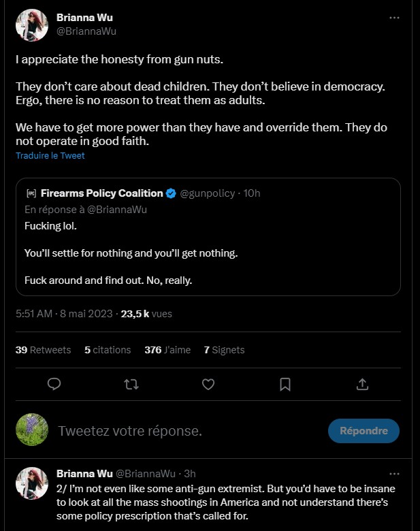
Task: Open main tweet three-dot more menu
Action: coord(394,18)
